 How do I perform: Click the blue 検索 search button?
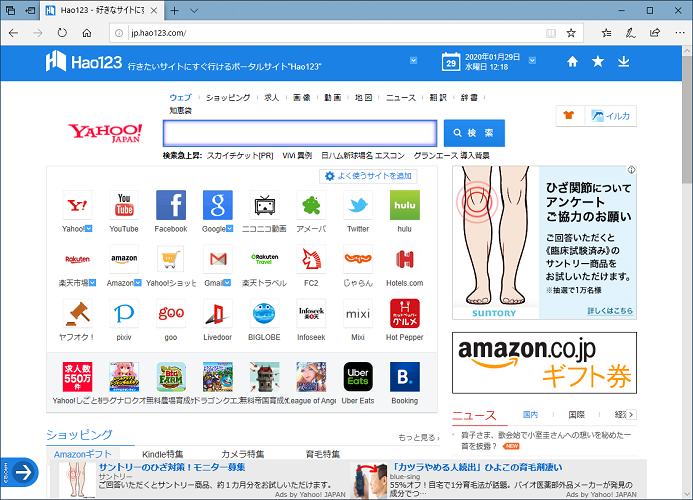point(474,133)
